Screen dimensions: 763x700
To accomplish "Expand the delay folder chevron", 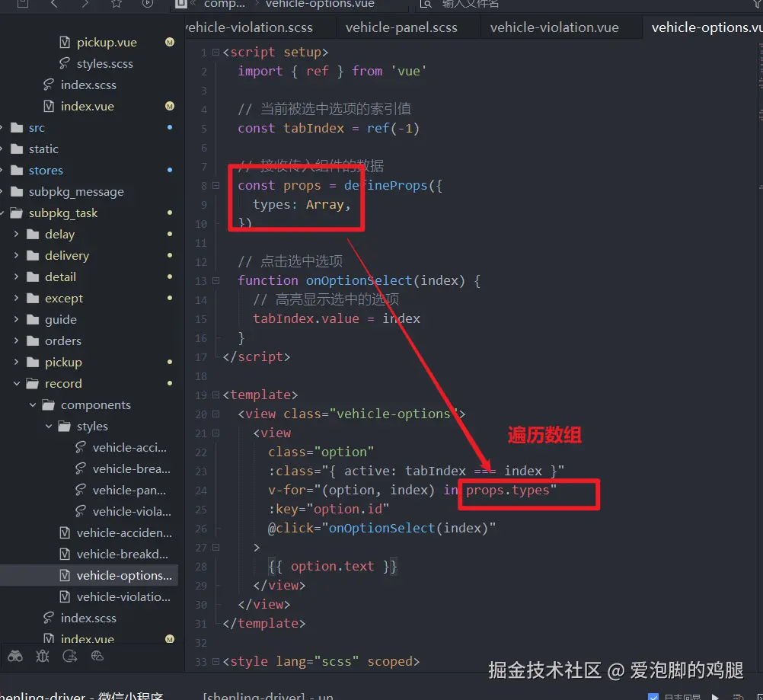I will pyautogui.click(x=16, y=234).
